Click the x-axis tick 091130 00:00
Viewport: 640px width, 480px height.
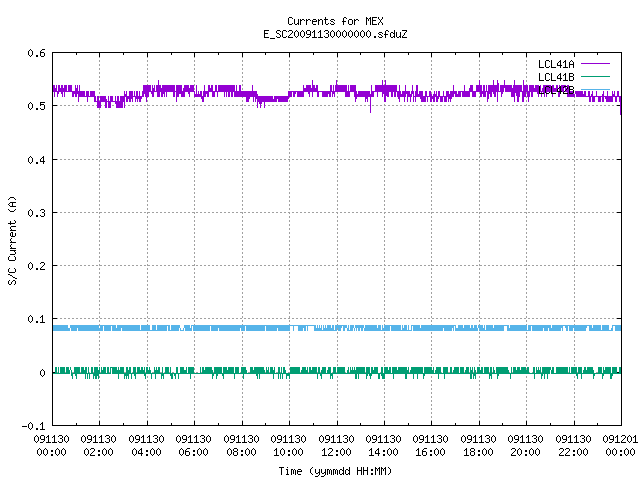pyautogui.click(x=51, y=446)
